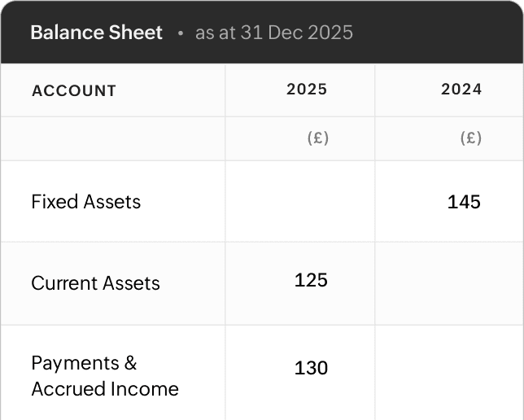Click the empty 2024 cell for Current Assets
This screenshot has width=524, height=420.
[x=449, y=283]
